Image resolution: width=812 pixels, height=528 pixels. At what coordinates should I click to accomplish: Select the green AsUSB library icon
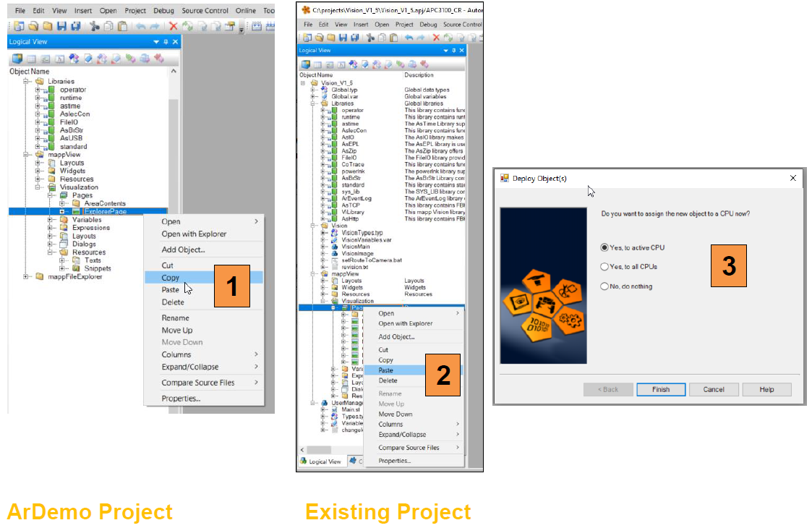click(x=53, y=138)
